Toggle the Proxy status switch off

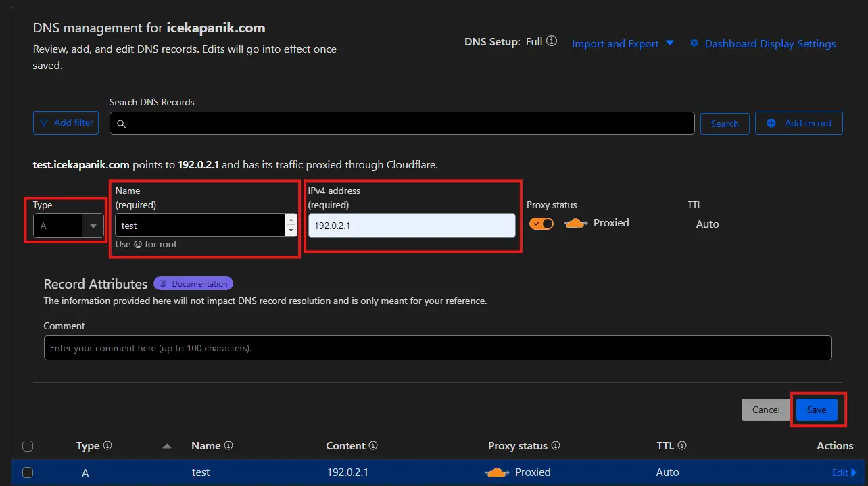[x=541, y=224]
